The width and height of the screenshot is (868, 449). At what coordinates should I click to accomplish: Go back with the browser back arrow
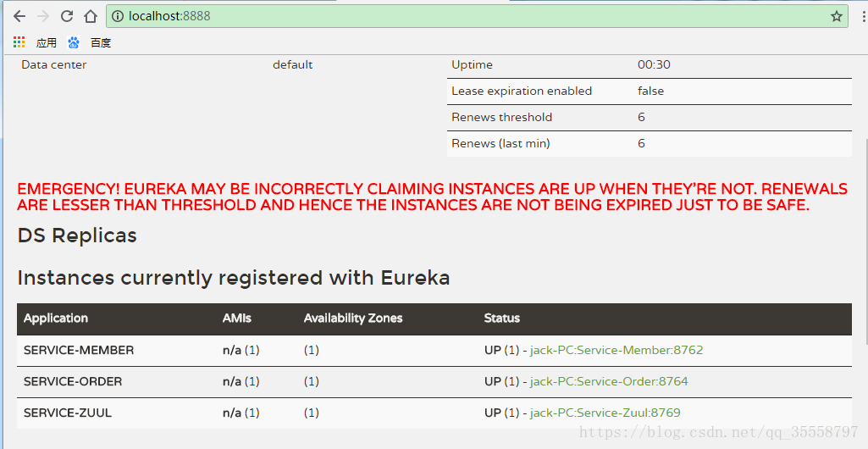tap(19, 16)
